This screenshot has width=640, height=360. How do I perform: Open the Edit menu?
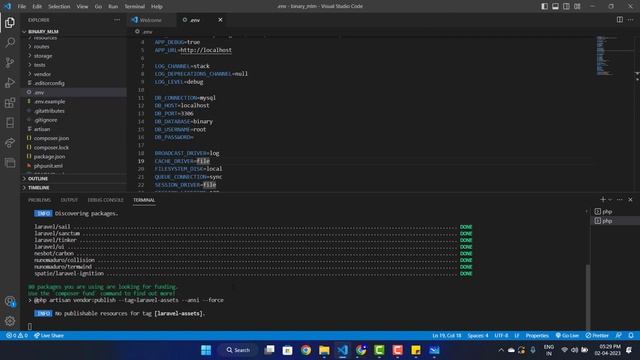point(37,7)
